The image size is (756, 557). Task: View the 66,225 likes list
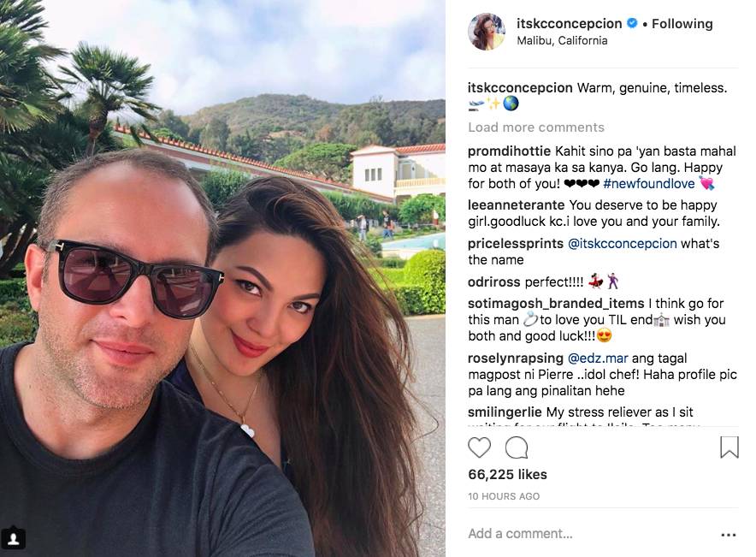507,475
